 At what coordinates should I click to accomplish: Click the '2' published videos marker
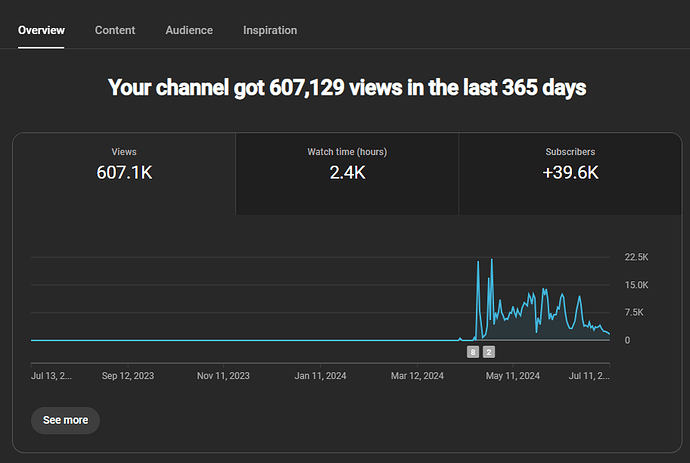coord(489,352)
